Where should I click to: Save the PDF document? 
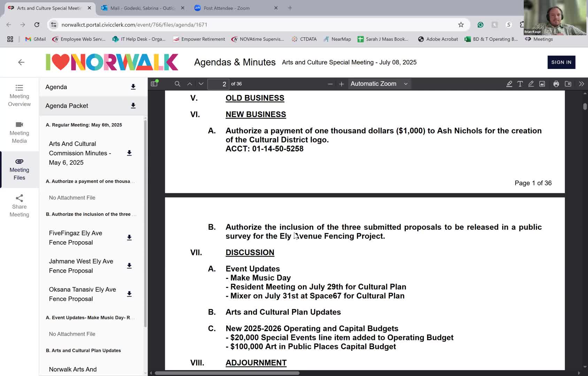point(568,84)
